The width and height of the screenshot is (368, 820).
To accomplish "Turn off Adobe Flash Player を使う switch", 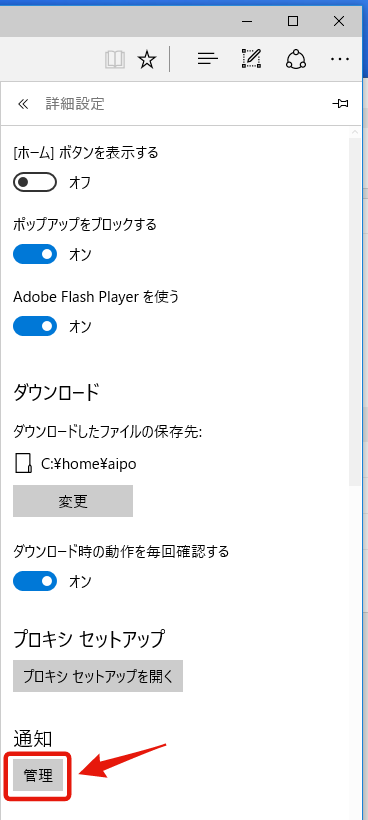I will [x=35, y=326].
